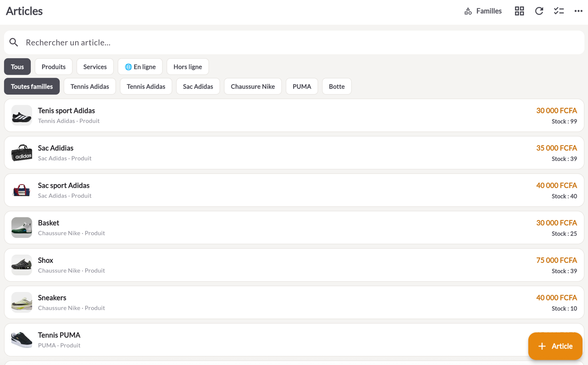Screen dimensions: 588x365
Task: Click the Sac sport Adidas title
Action: pyautogui.click(x=63, y=185)
